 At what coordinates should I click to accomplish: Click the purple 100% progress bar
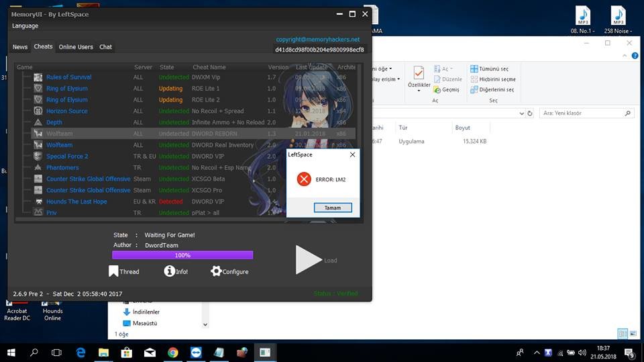pos(182,255)
